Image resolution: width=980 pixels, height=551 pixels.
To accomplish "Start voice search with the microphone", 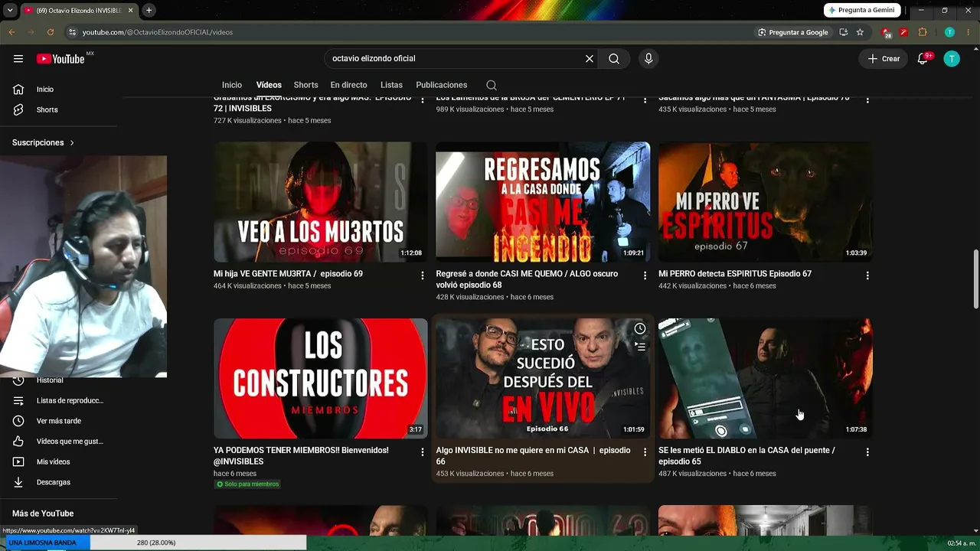I will tap(648, 59).
